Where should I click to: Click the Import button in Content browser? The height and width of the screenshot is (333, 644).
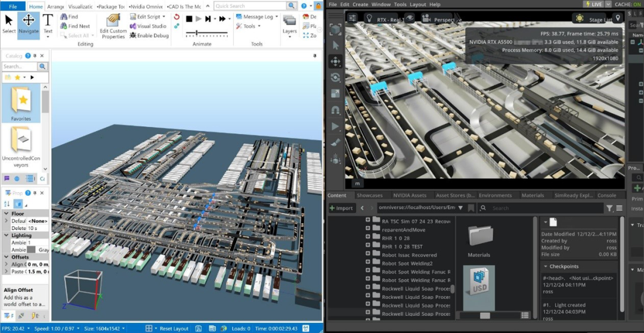coord(341,208)
